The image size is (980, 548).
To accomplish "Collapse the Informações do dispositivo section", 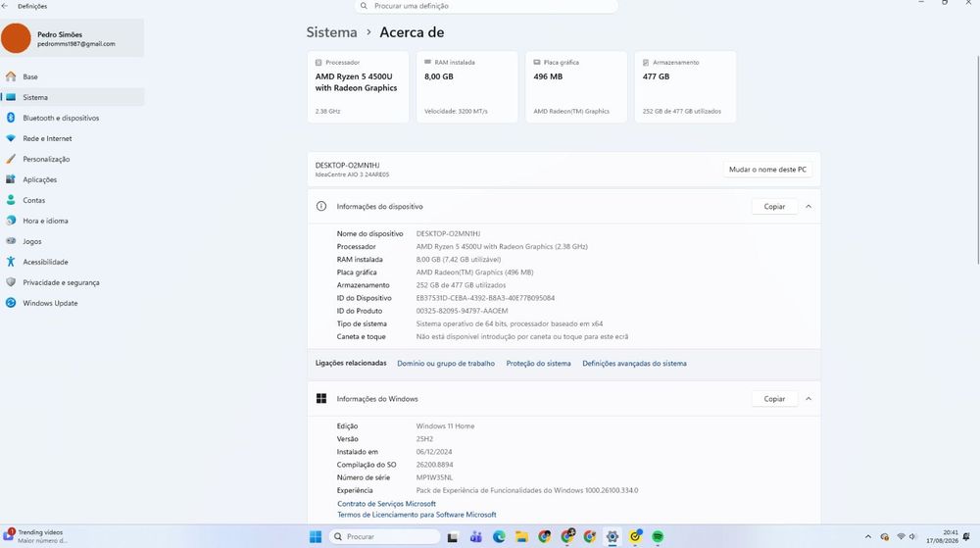I will tap(808, 207).
